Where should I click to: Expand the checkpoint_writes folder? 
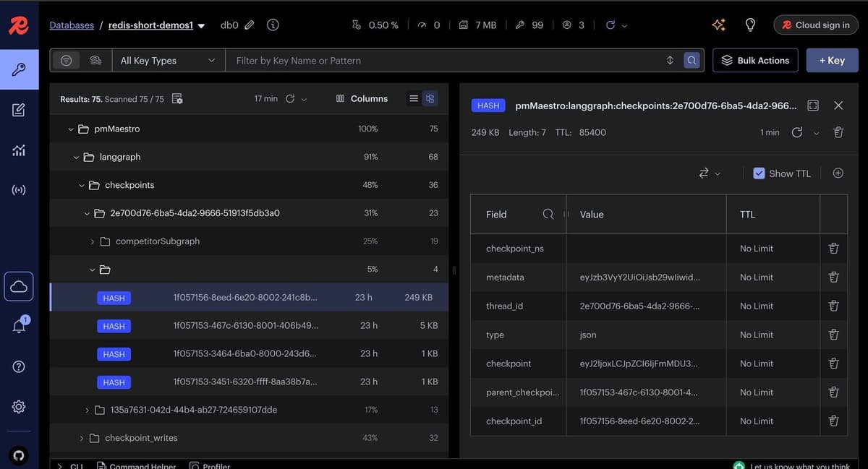81,438
